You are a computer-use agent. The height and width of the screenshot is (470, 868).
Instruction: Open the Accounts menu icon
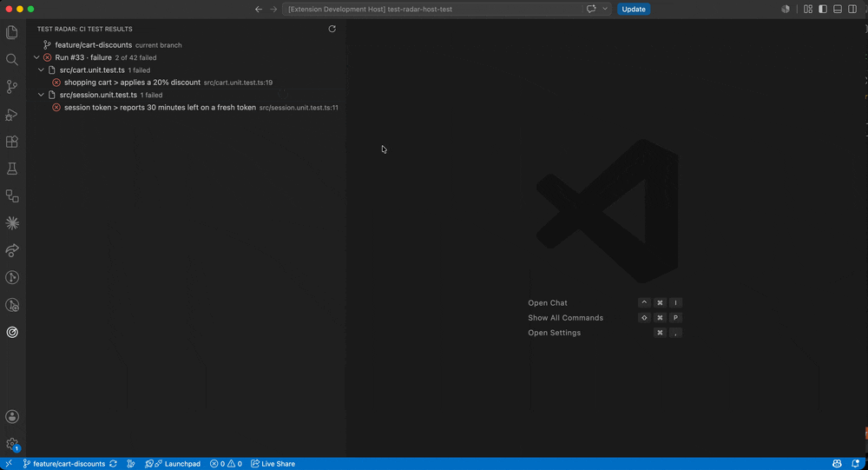[x=11, y=417]
